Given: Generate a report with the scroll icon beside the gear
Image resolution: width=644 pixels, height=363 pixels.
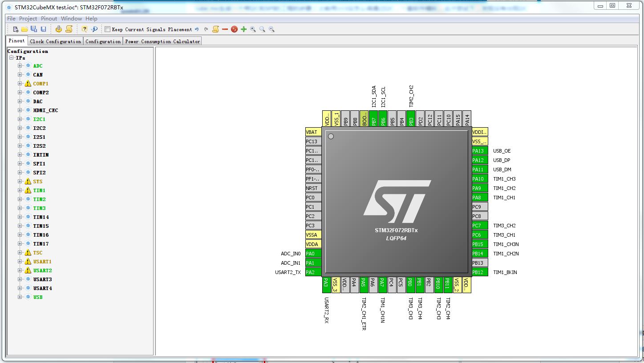Looking at the screenshot, I should (69, 29).
